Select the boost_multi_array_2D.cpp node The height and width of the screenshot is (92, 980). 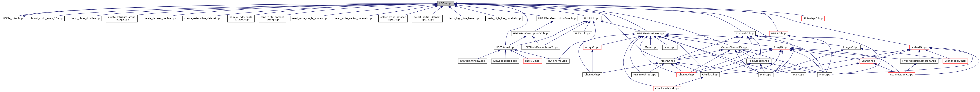[x=47, y=18]
